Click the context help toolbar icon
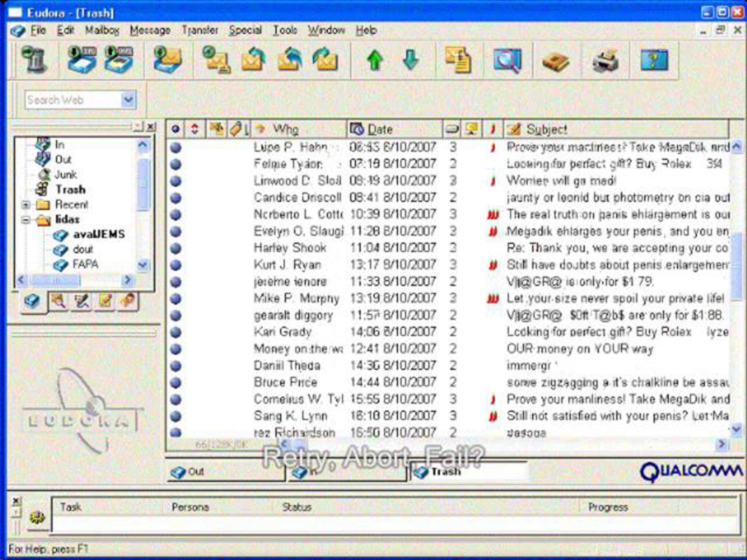The image size is (747, 560). click(x=654, y=60)
